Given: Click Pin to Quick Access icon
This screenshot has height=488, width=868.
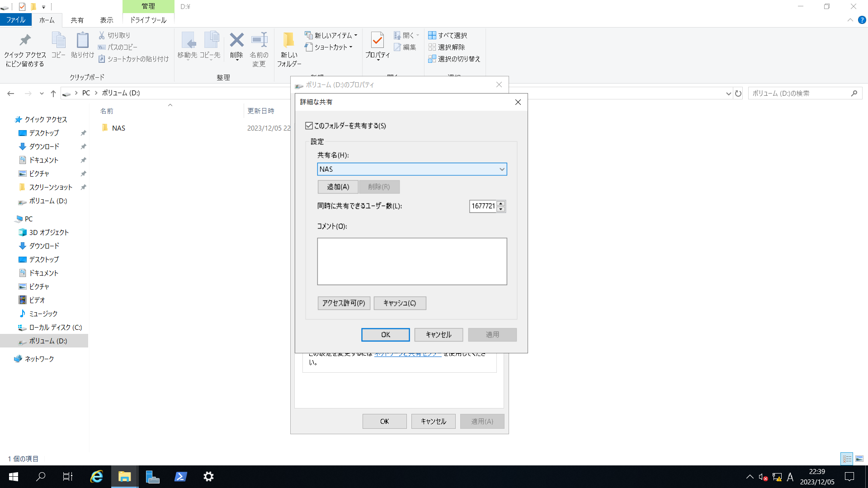Looking at the screenshot, I should click(x=25, y=49).
